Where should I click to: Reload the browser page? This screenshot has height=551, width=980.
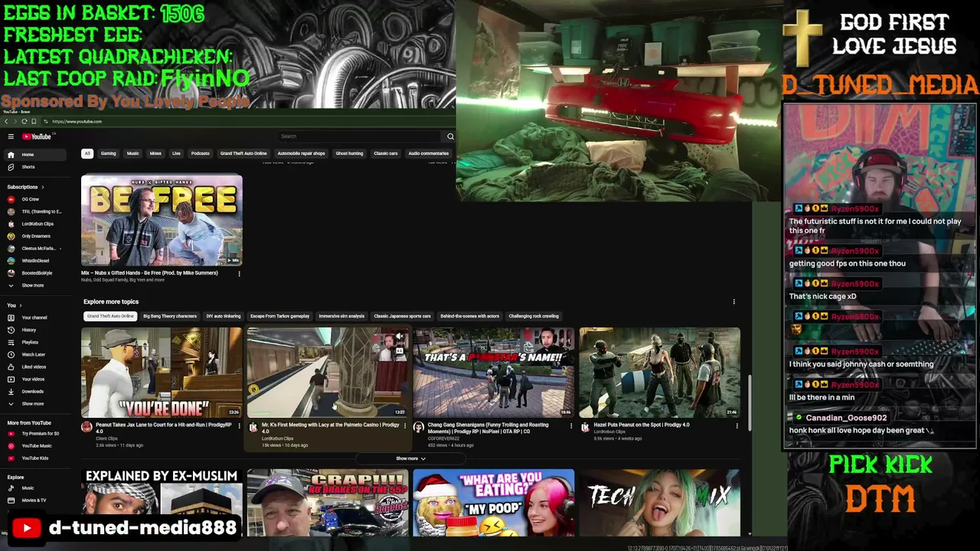(x=24, y=122)
